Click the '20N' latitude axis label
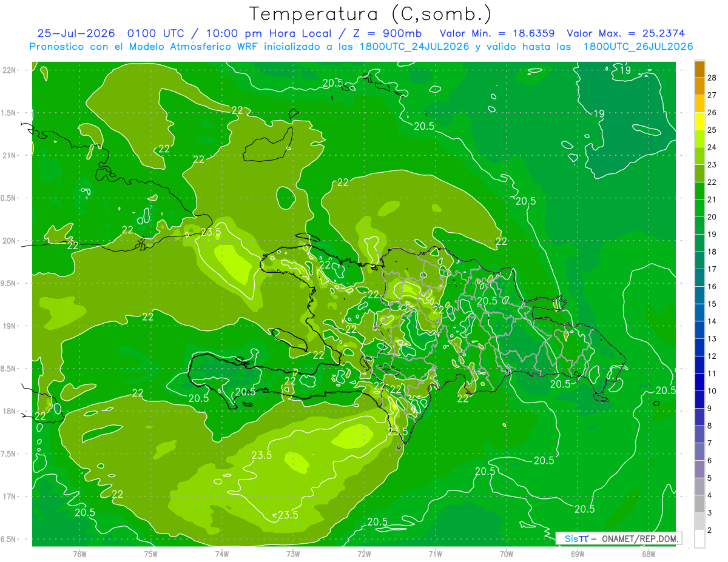Image resolution: width=728 pixels, height=562 pixels. point(9,241)
